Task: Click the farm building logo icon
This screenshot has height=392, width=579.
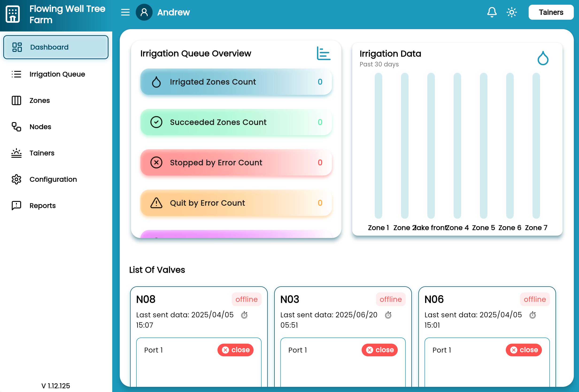Action: 13,14
